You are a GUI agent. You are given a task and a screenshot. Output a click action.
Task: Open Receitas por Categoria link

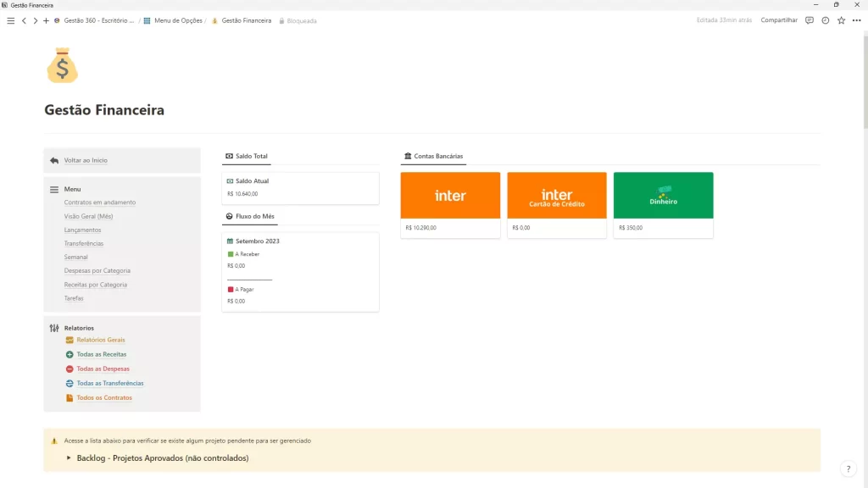[x=95, y=285]
